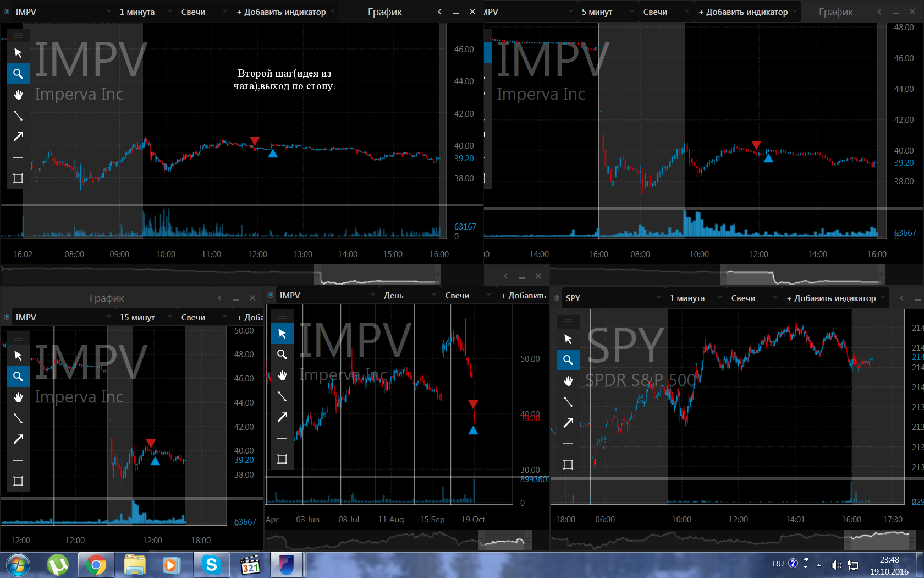
Task: Select the arrow tool in daily IMPV chart
Action: pyautogui.click(x=282, y=417)
